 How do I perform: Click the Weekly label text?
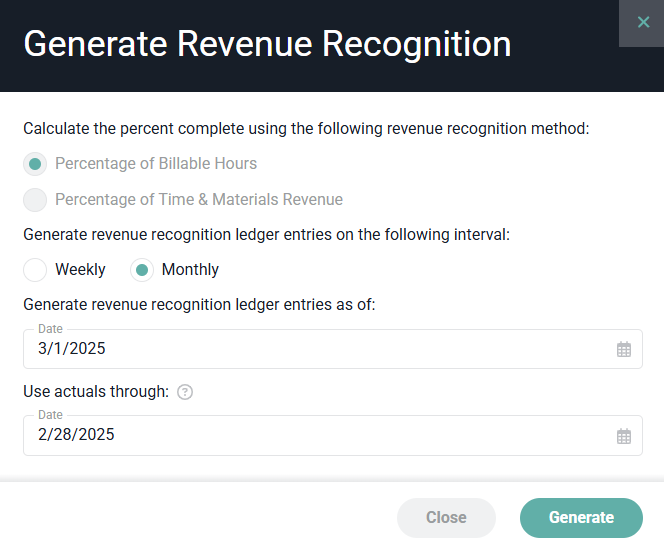[x=80, y=270]
